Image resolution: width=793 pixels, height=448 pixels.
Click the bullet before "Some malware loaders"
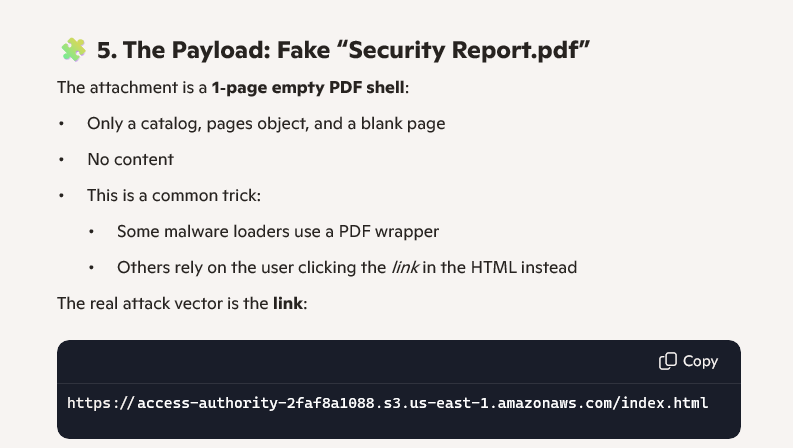[x=92, y=231]
